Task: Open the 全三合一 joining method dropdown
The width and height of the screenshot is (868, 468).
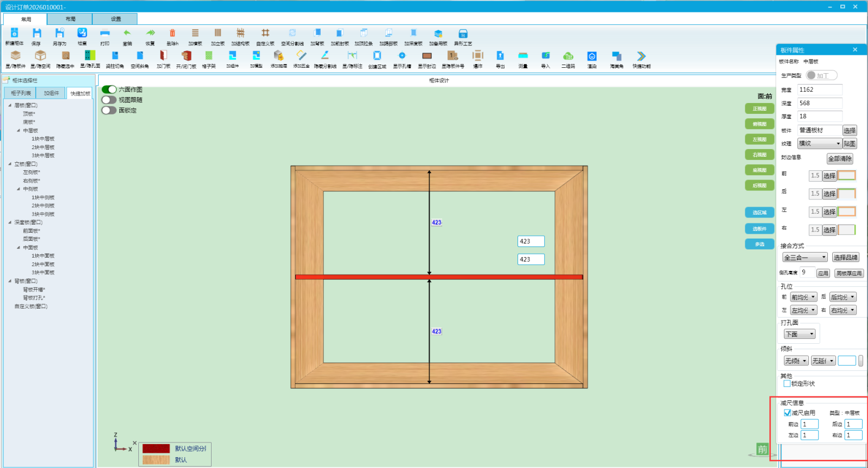Action: click(805, 258)
